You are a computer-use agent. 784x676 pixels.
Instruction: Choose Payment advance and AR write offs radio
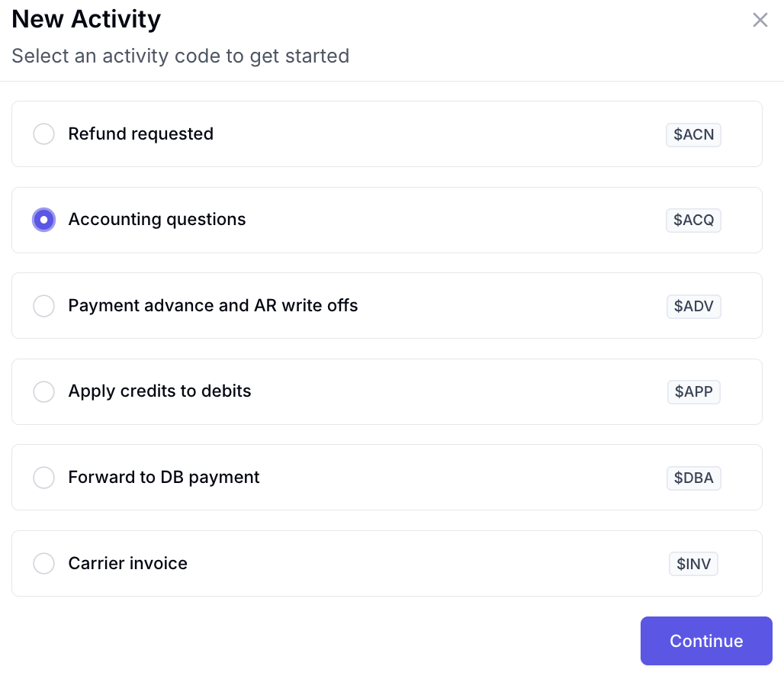click(44, 306)
